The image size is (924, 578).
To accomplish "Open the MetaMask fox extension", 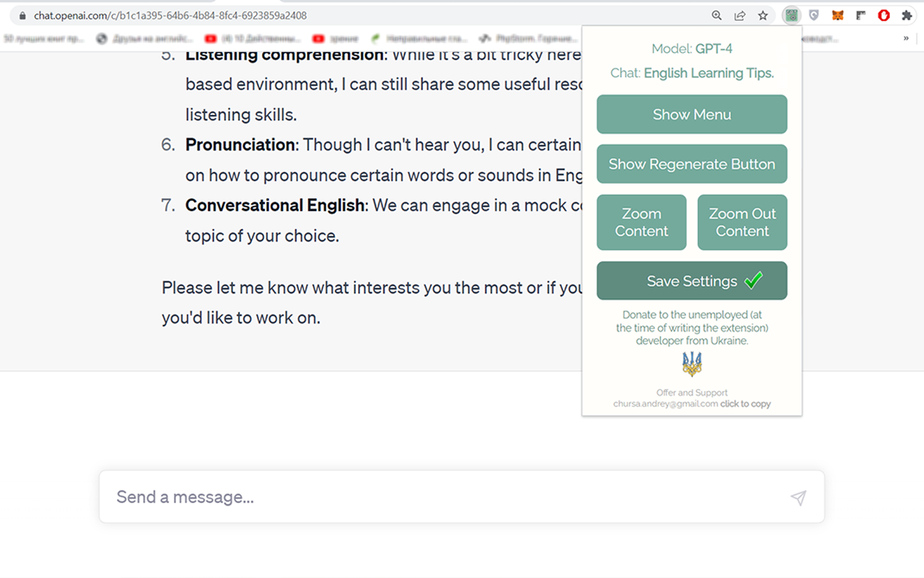I will (837, 15).
